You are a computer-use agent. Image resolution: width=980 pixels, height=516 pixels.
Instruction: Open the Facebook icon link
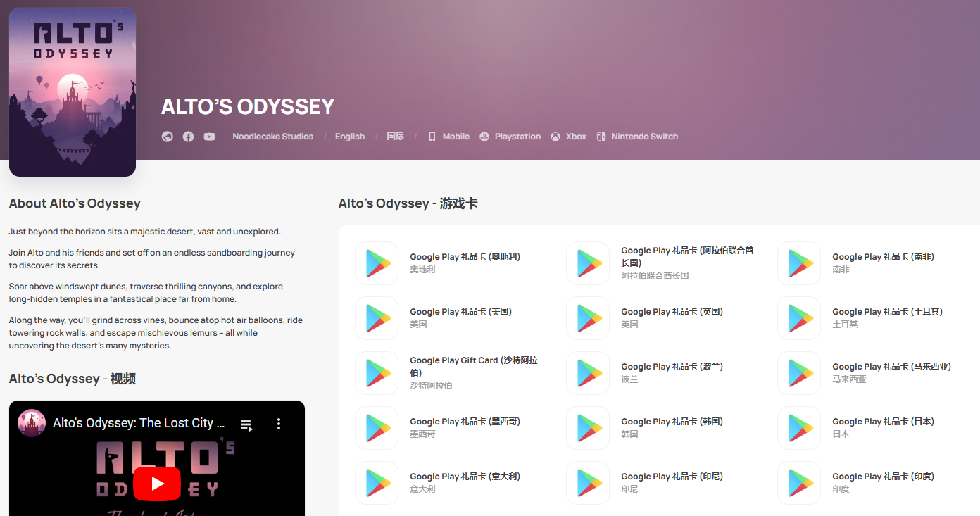click(x=188, y=137)
